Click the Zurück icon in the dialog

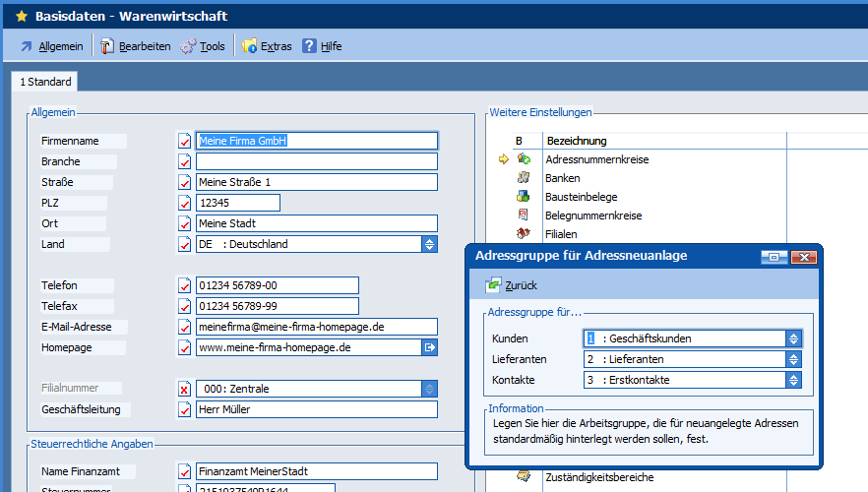click(492, 285)
